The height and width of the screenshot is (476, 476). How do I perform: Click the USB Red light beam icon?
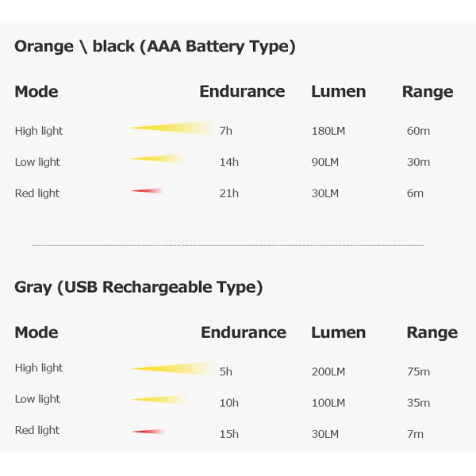[x=148, y=432]
